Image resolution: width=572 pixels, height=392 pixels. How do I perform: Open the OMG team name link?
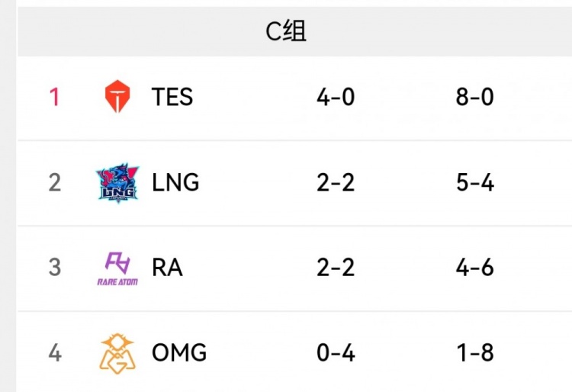179,353
